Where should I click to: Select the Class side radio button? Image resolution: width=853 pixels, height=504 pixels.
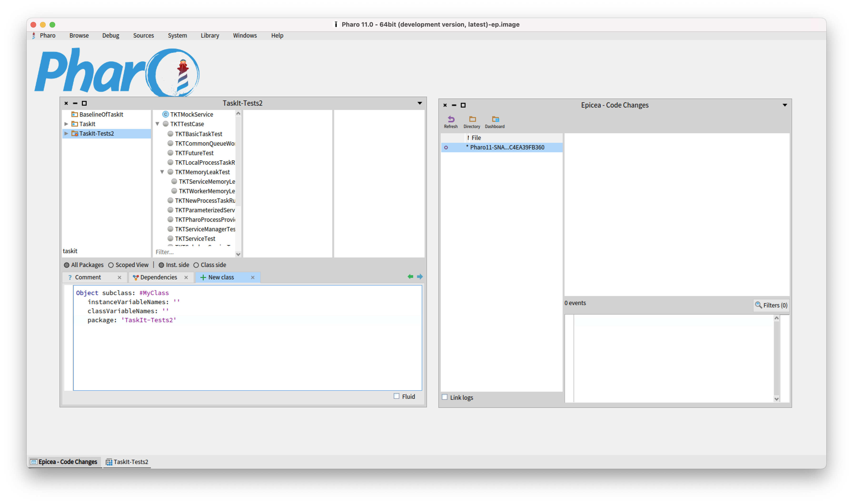(x=197, y=265)
